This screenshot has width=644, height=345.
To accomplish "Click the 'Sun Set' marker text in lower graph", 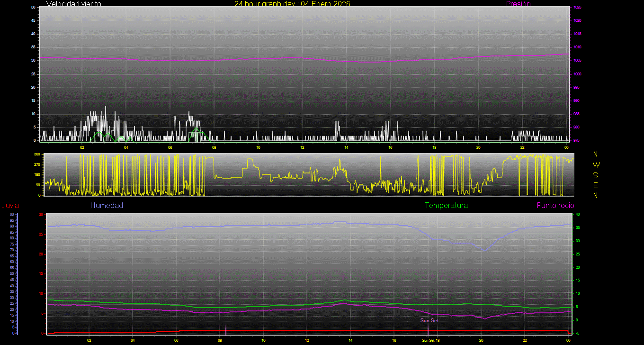I will coord(429,320).
